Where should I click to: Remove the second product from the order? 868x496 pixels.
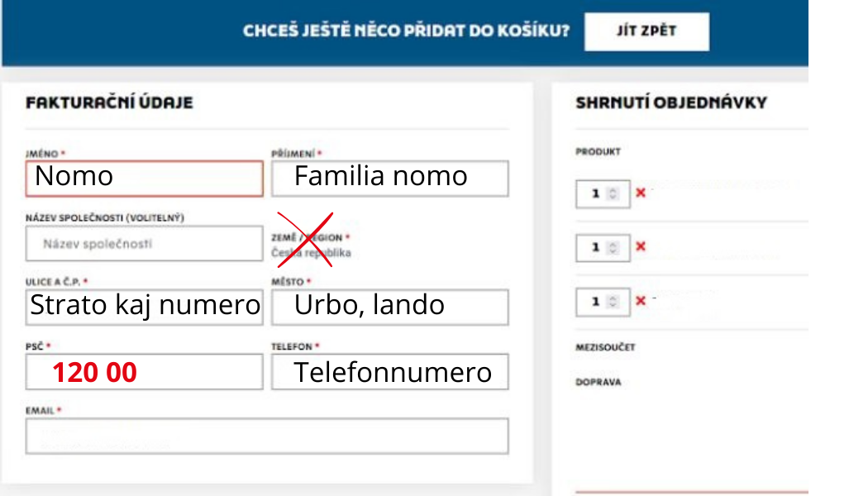(x=640, y=247)
